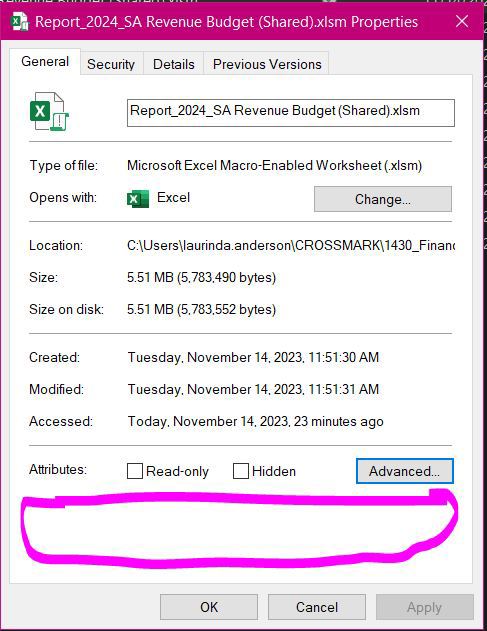This screenshot has width=487, height=631.
Task: Select the Location path text
Action: (x=291, y=245)
